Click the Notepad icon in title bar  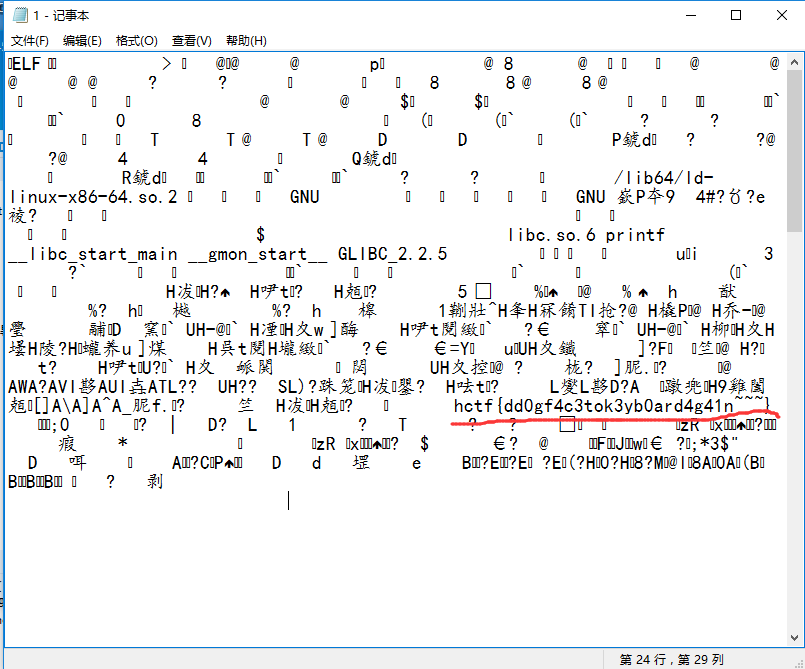point(20,15)
